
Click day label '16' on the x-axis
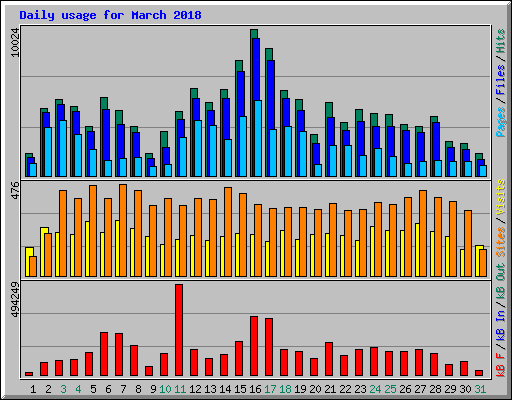[255, 389]
